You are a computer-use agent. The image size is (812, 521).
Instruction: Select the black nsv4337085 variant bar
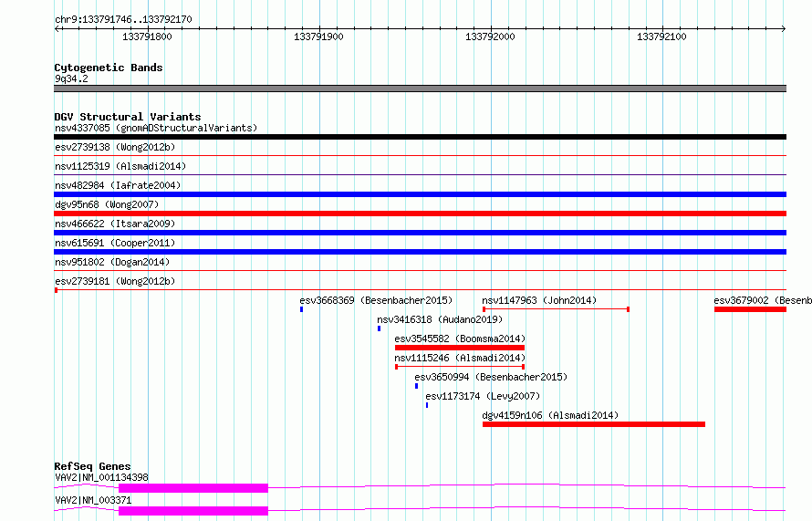pos(420,137)
